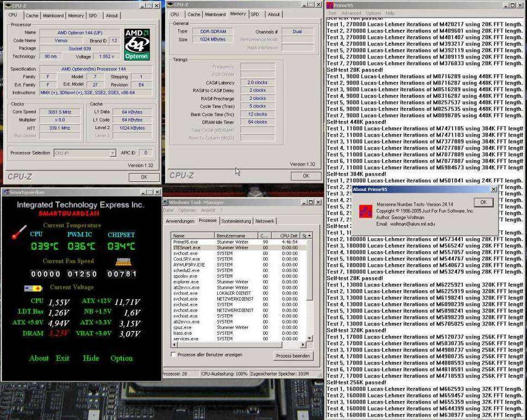The width and height of the screenshot is (527, 420).
Task: Click the Memory CPU-Z window title icon
Action: click(170, 4)
